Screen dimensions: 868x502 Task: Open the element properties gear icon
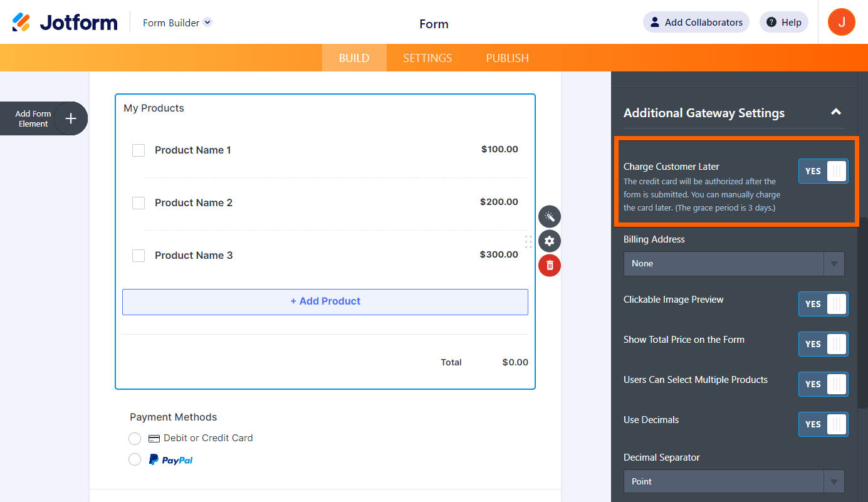point(550,241)
